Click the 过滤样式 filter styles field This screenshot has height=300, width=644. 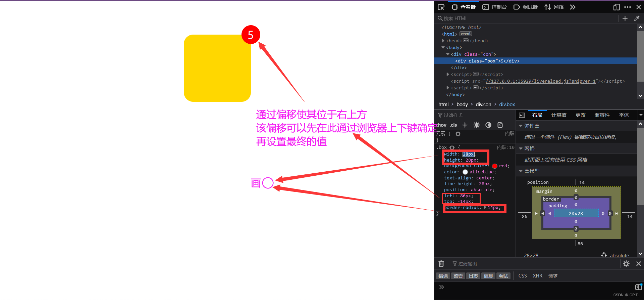[x=475, y=115]
